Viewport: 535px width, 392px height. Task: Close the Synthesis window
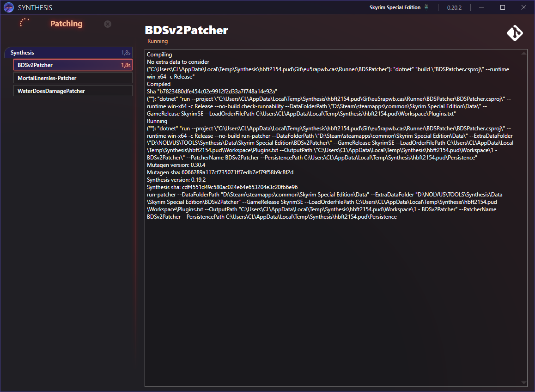pyautogui.click(x=524, y=7)
